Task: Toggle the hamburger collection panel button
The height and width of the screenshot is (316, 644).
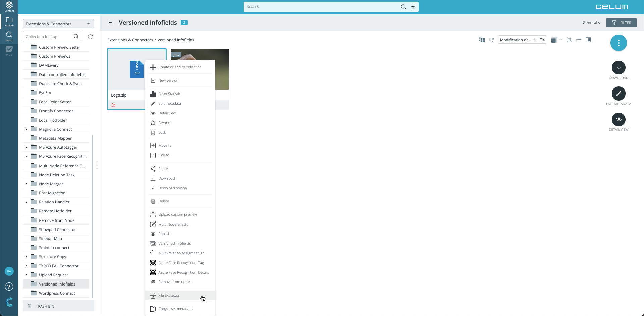Action: [x=111, y=23]
